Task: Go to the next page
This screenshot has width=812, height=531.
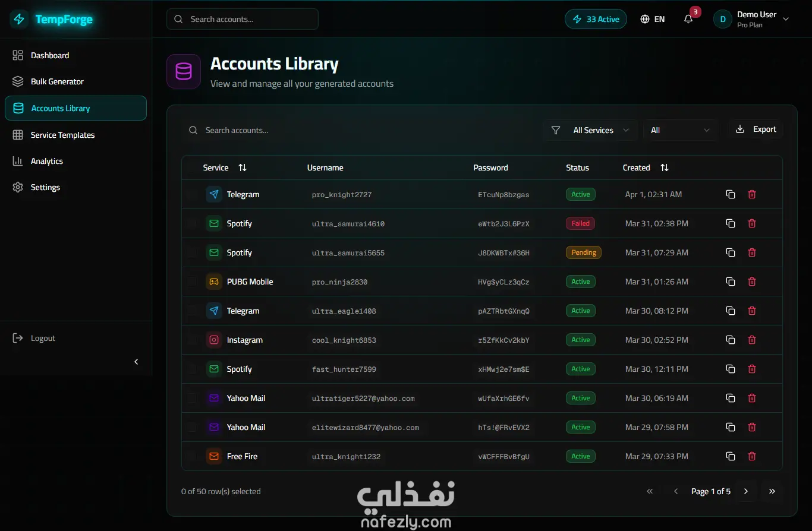Action: [x=746, y=491]
